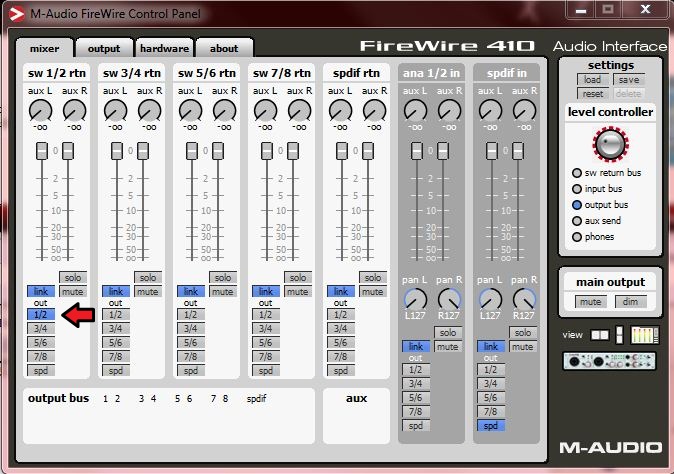674x474 pixels.
Task: Click the 'aux' panel label
Action: [x=356, y=398]
